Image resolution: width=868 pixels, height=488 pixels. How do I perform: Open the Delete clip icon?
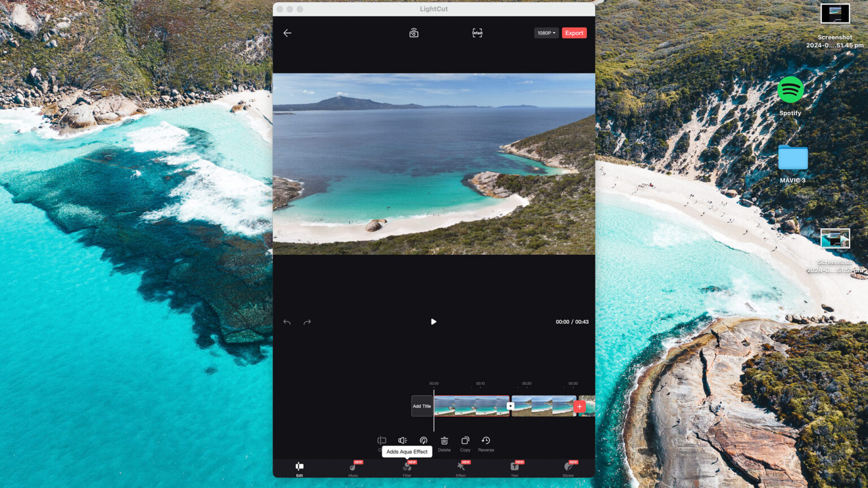pyautogui.click(x=444, y=441)
